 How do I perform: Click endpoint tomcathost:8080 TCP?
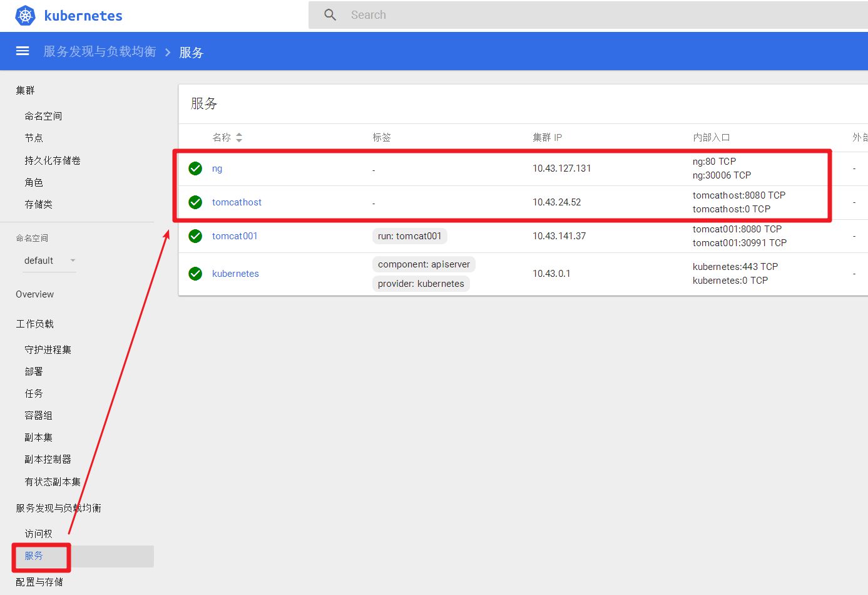[739, 195]
